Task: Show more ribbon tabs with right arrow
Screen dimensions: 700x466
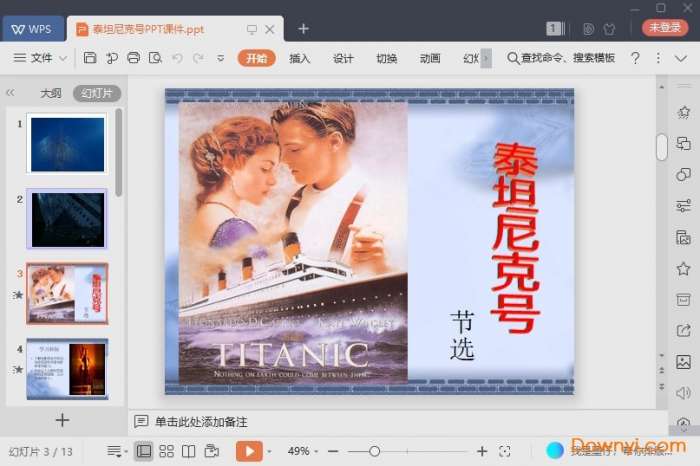Action: pos(486,58)
